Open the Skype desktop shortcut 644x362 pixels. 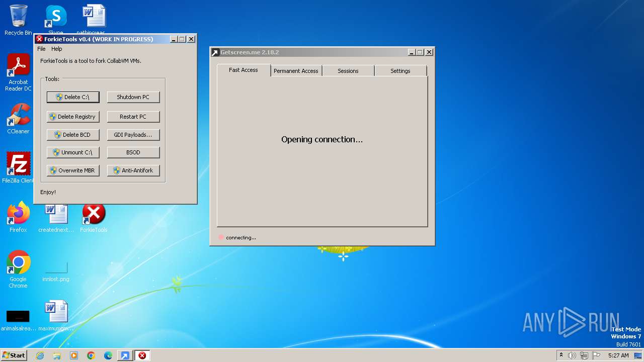(56, 19)
